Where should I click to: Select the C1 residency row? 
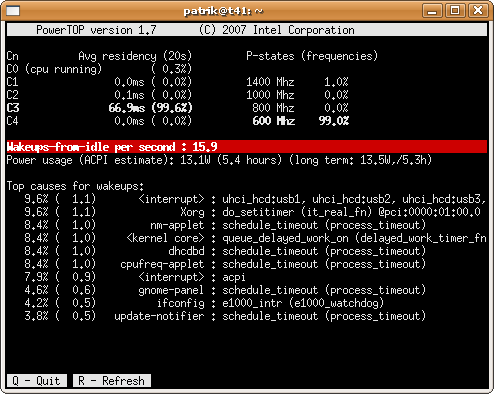click(x=99, y=82)
